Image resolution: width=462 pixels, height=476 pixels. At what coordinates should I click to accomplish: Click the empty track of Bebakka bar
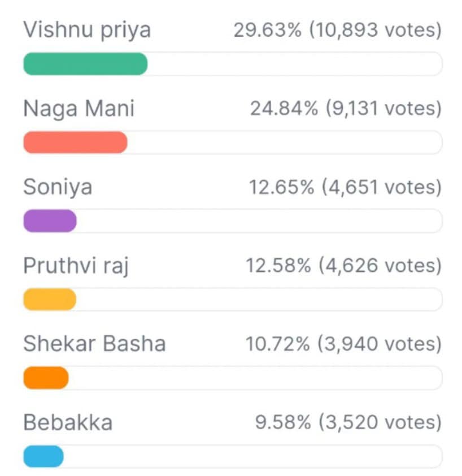pyautogui.click(x=253, y=456)
